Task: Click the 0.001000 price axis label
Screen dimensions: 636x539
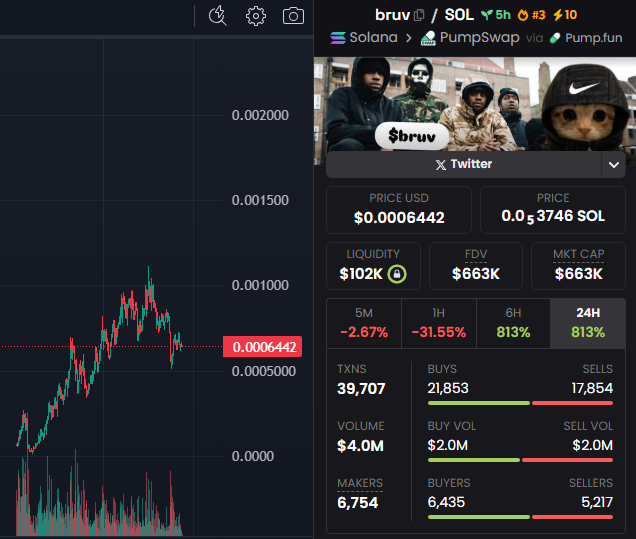Action: 260,285
